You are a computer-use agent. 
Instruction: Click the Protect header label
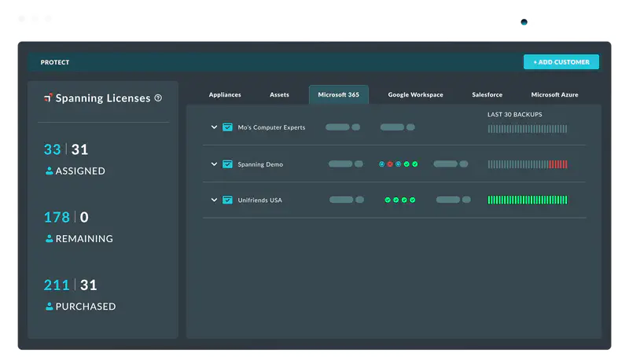55,62
